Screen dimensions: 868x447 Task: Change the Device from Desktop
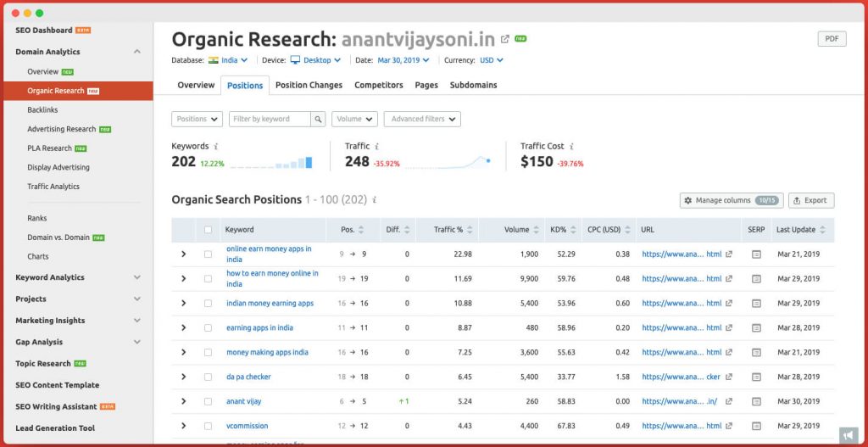coord(316,60)
